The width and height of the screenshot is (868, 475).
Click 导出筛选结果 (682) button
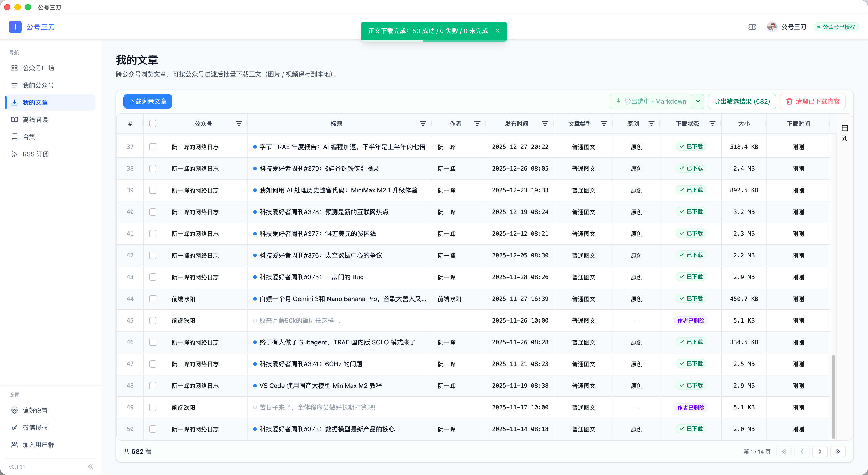coord(742,101)
